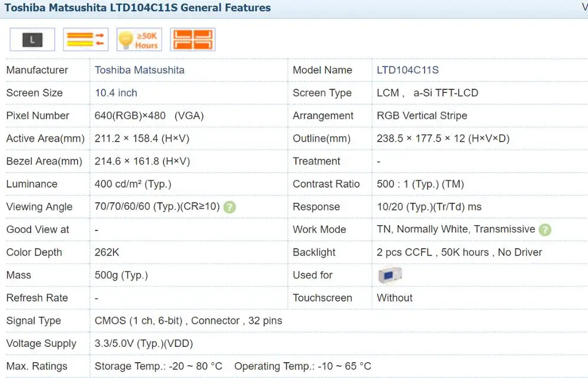Screen dimensions: 588x378
Task: Click the Good View at label
Action: (38, 229)
